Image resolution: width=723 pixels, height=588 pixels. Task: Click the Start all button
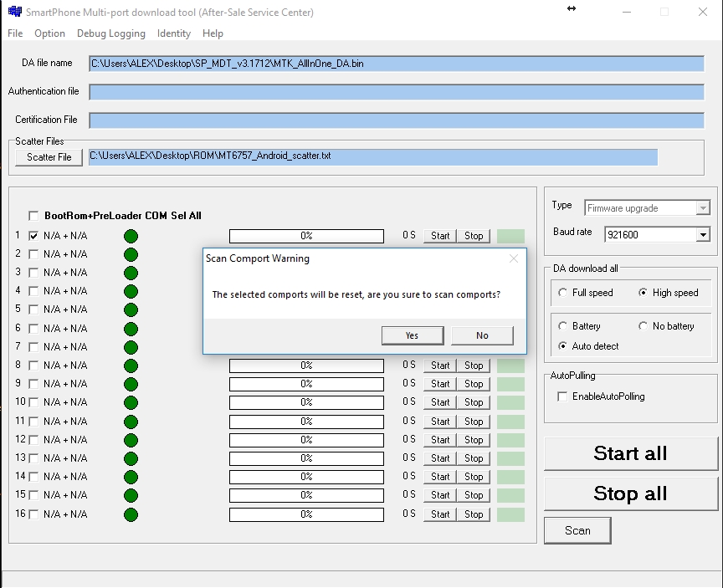click(x=630, y=453)
